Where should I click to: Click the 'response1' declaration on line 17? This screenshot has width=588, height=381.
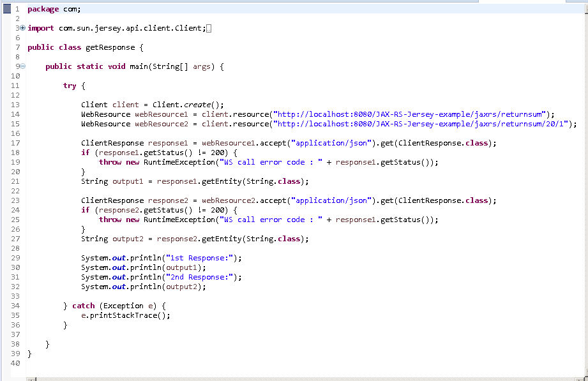168,143
